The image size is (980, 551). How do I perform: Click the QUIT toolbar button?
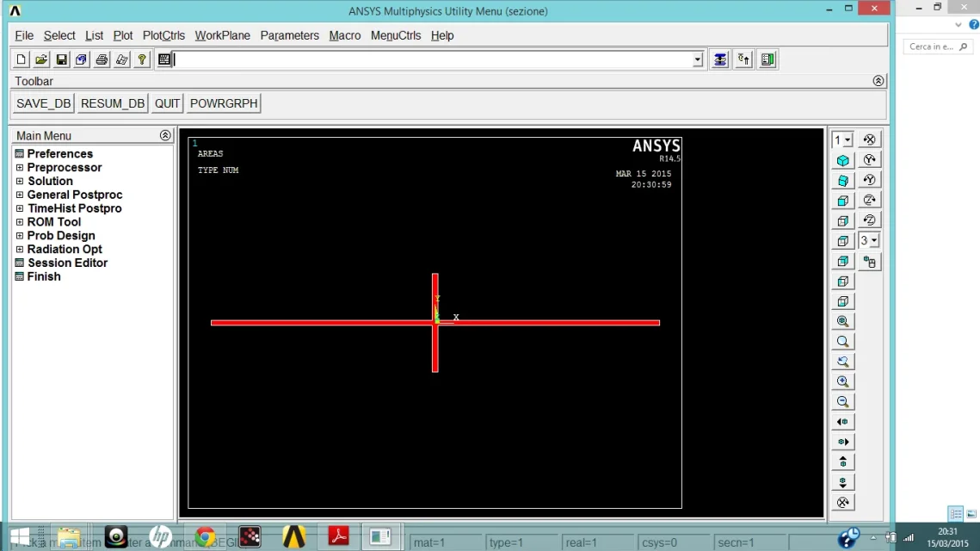pyautogui.click(x=167, y=103)
